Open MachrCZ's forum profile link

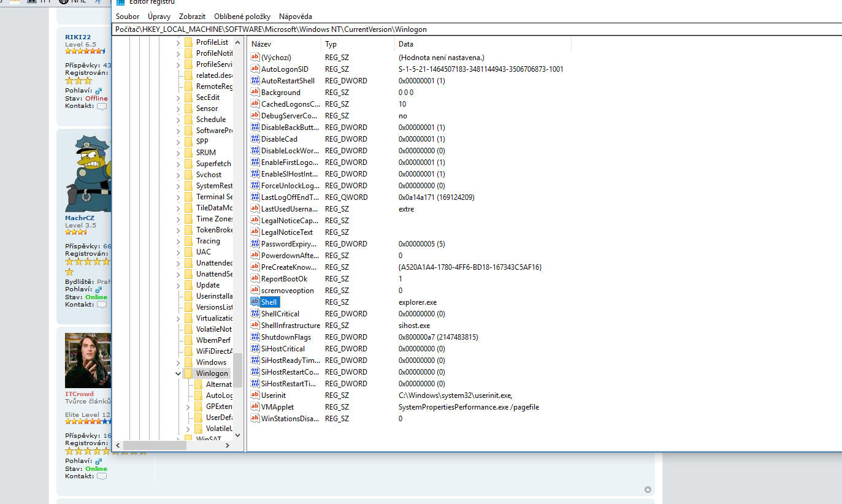click(x=80, y=218)
